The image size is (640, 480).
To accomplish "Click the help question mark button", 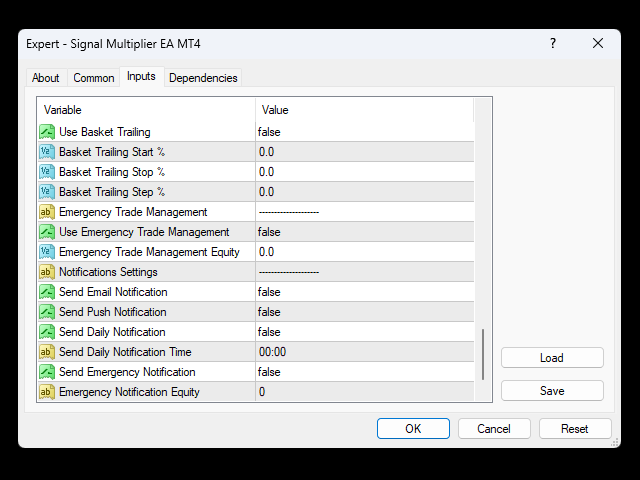I will click(553, 43).
